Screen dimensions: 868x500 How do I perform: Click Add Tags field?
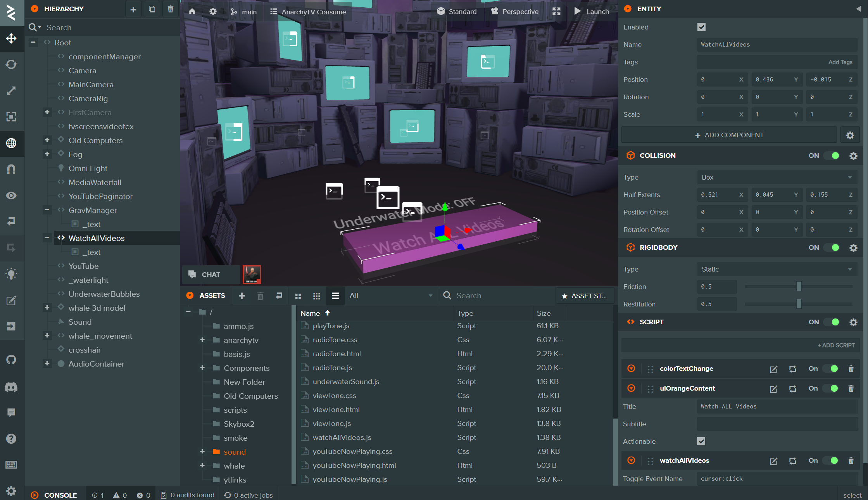click(777, 62)
